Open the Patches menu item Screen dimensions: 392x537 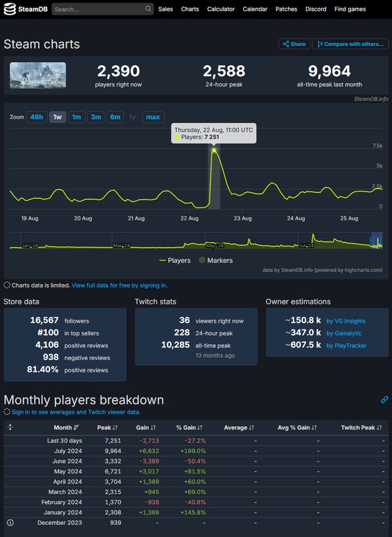pyautogui.click(x=286, y=9)
